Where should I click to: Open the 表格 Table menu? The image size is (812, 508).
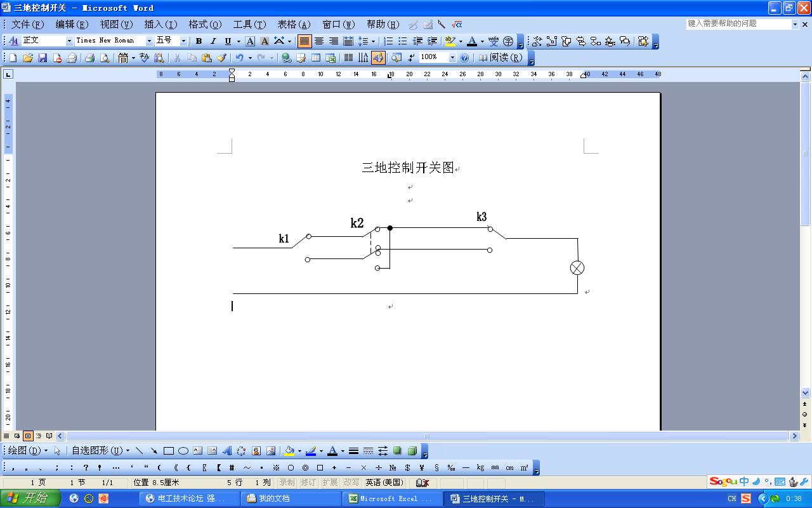coord(294,24)
